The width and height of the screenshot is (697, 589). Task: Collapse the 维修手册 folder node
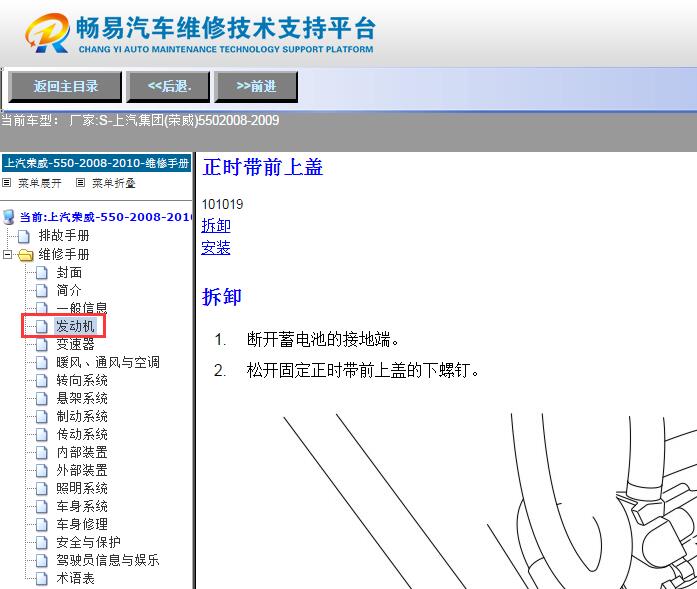(x=7, y=255)
